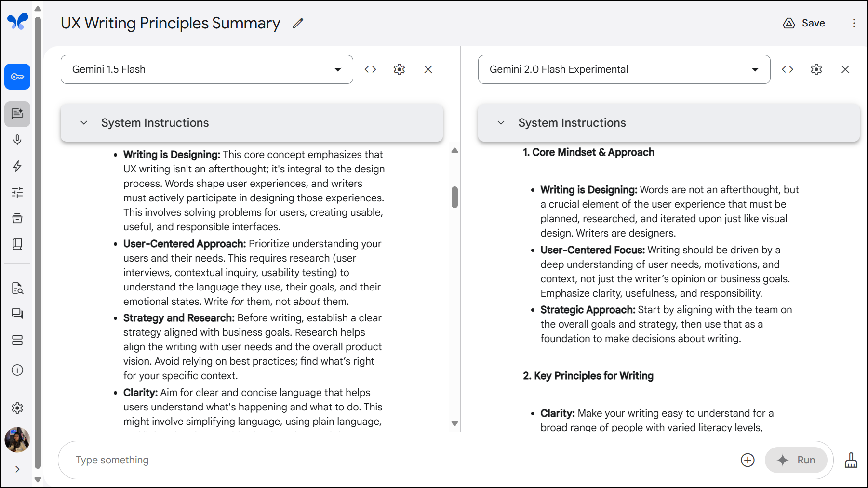868x488 pixels.
Task: Click the Run button
Action: point(796,460)
